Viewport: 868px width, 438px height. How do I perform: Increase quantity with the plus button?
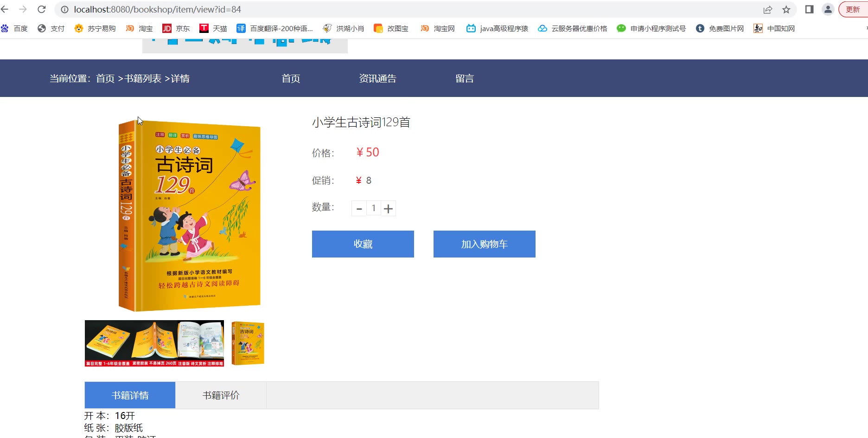(x=389, y=208)
